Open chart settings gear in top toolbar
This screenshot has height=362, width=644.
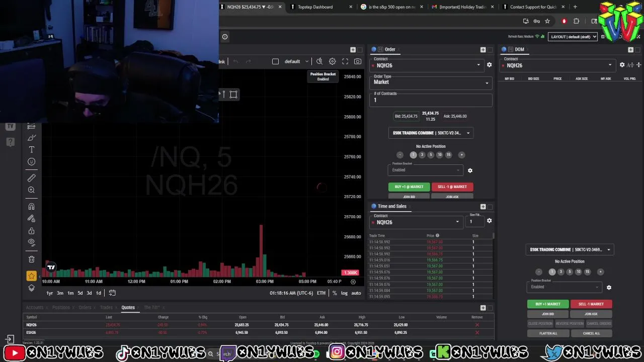332,61
